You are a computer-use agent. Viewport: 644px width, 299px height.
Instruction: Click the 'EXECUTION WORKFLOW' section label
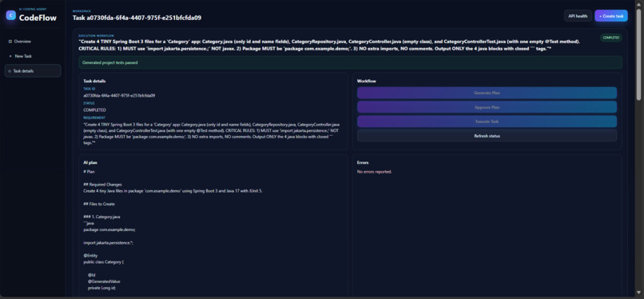(96, 36)
